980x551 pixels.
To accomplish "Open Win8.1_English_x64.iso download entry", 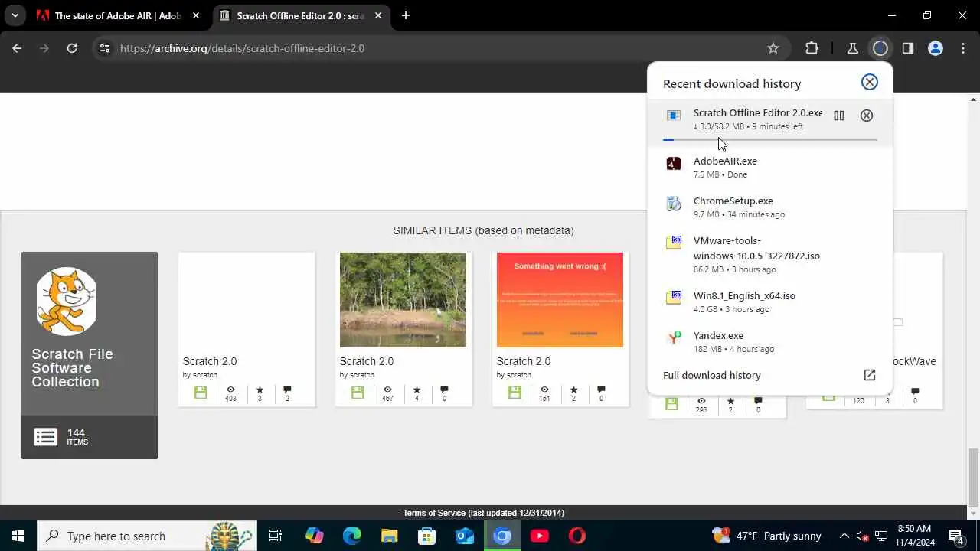I will pyautogui.click(x=769, y=302).
